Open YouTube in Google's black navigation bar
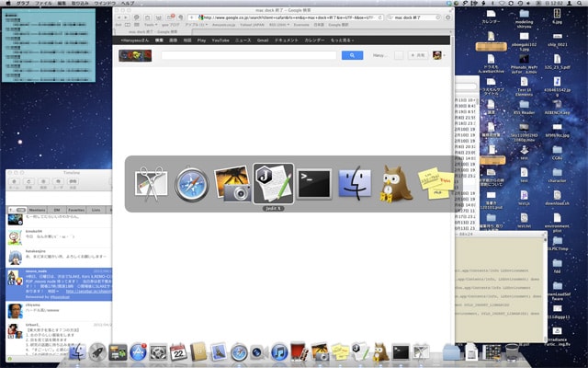588x368 pixels. tap(220, 40)
